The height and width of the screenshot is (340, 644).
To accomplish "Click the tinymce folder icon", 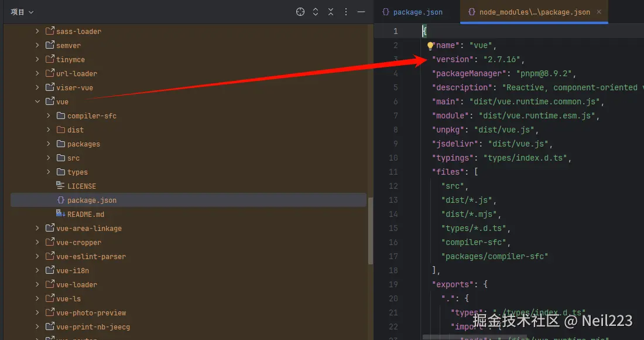I will (x=50, y=59).
